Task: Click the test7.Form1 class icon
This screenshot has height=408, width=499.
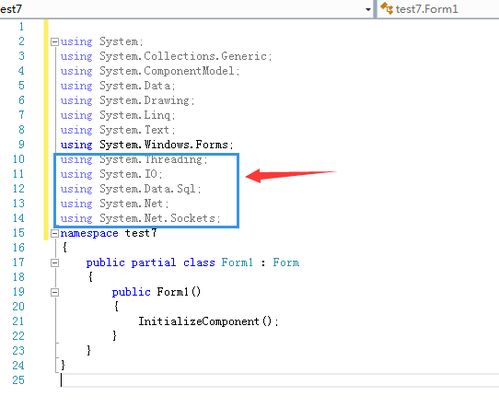Action: tap(386, 8)
